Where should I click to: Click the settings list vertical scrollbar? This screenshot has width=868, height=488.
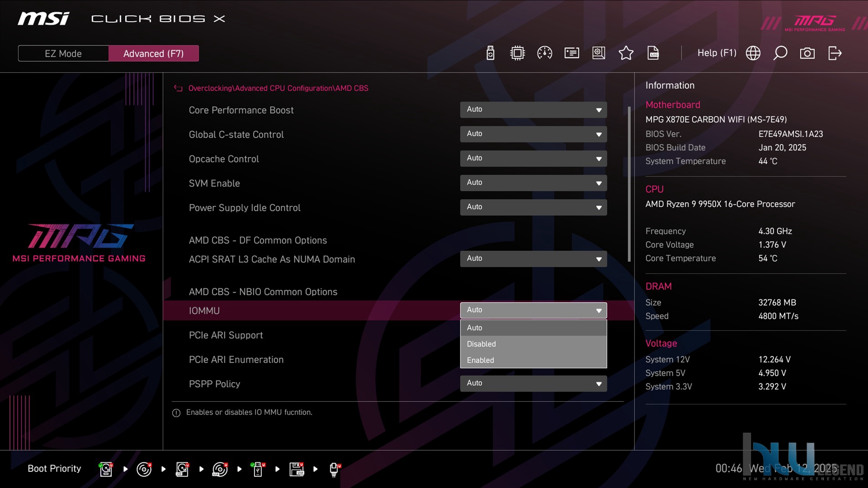pyautogui.click(x=629, y=184)
